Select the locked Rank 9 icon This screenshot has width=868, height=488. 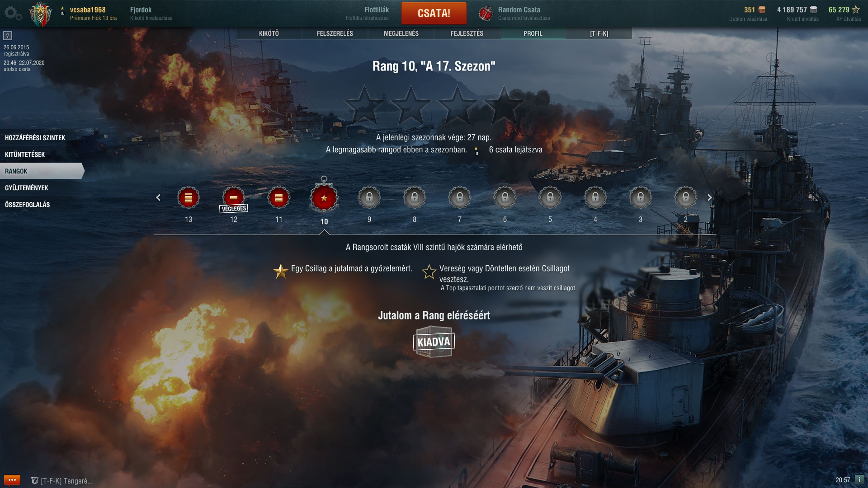(x=369, y=198)
